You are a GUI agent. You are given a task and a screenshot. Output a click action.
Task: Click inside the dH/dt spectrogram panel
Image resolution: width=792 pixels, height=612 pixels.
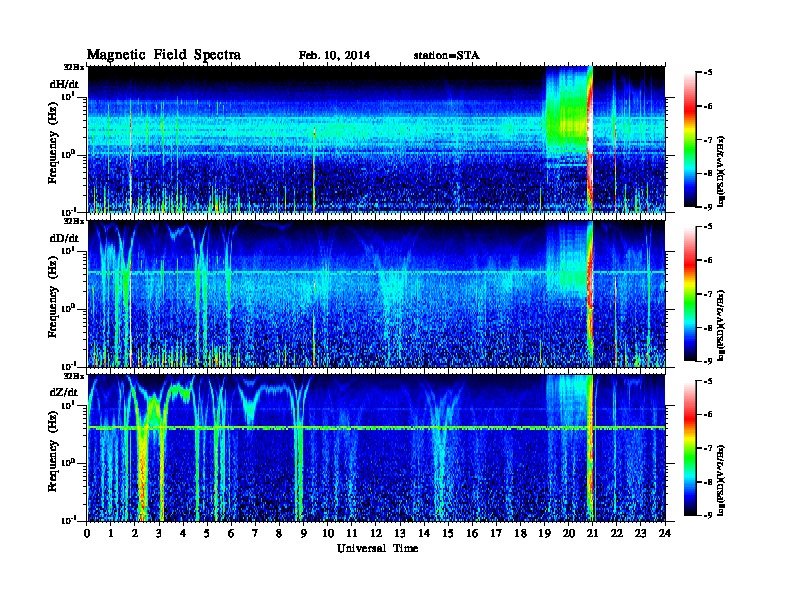tap(376, 139)
